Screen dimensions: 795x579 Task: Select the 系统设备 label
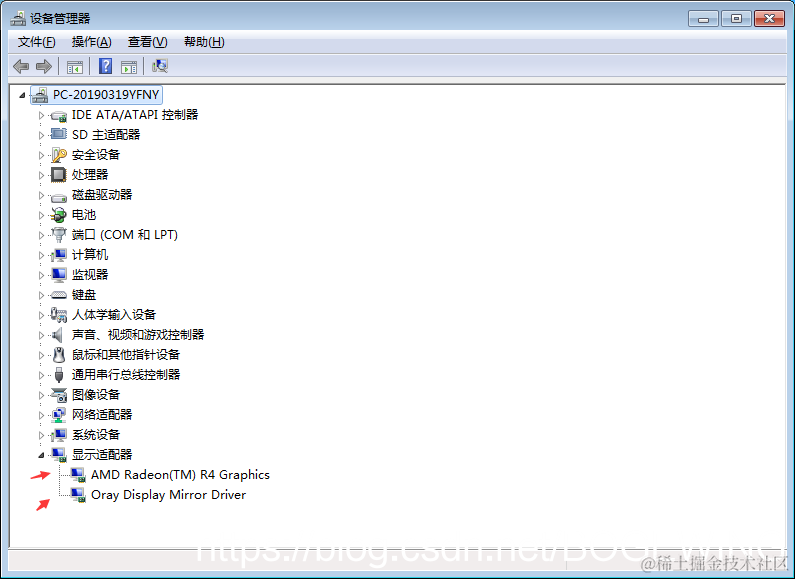click(x=96, y=435)
